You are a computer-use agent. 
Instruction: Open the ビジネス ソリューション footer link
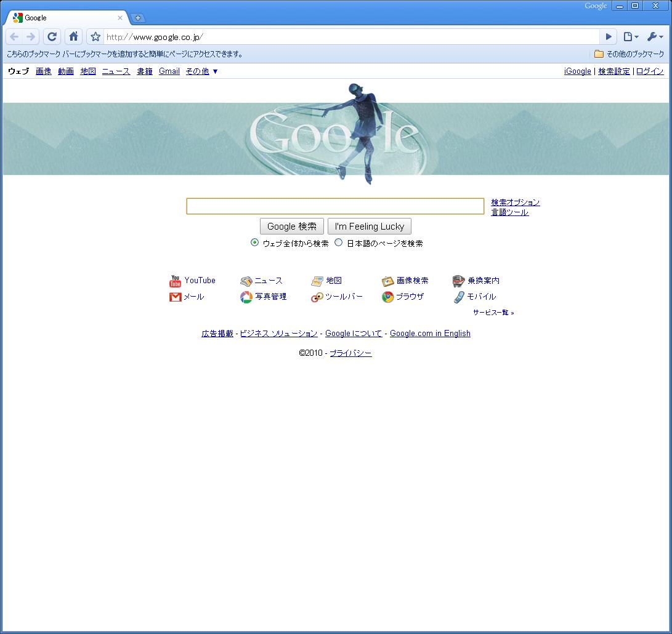tap(278, 333)
